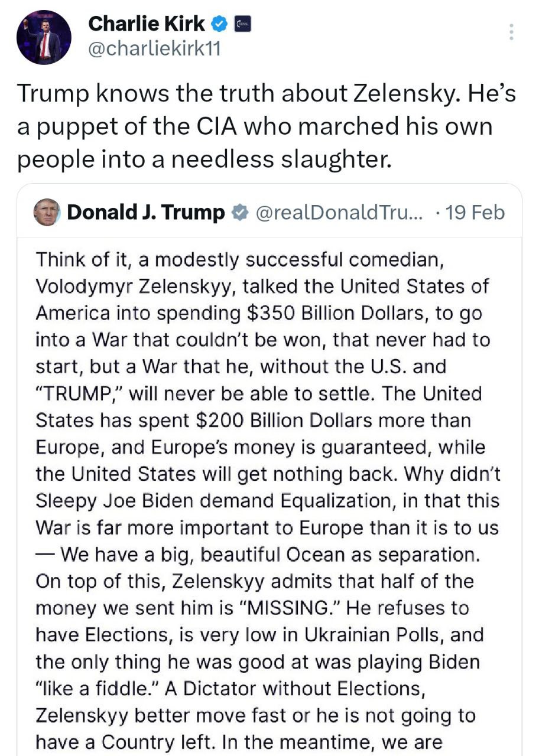Viewport: 539px width, 756px height.
Task: Open the Charlie Kirk display name link
Action: pos(146,24)
